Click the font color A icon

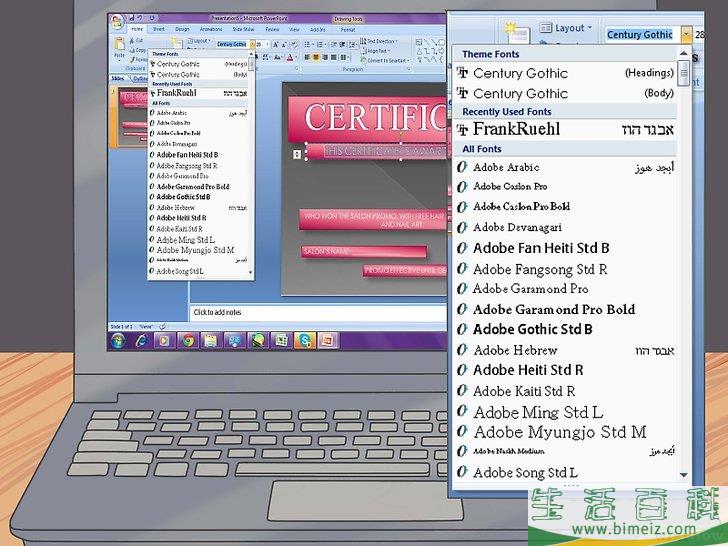tap(290, 57)
